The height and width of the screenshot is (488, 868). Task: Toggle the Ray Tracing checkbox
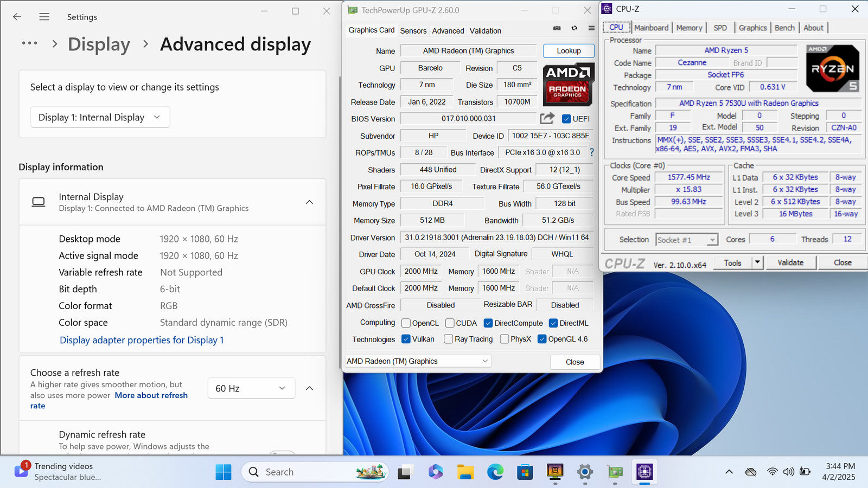pos(448,339)
